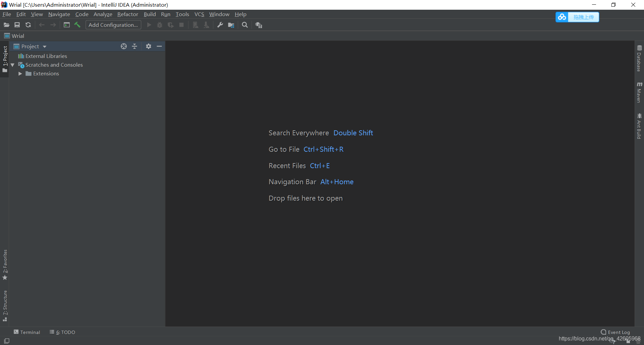Click the run-window icon beside the hammer

coord(67,25)
